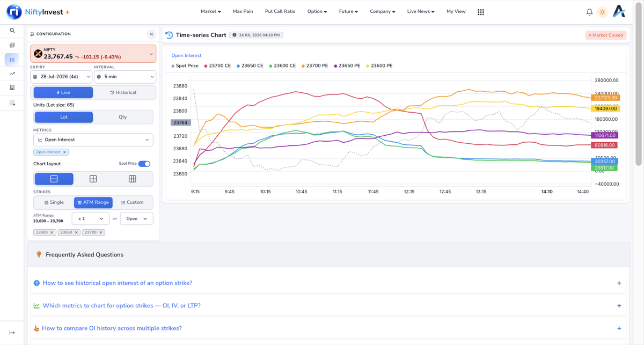Select the sliders chart sidebar icon
644x345 pixels.
click(x=12, y=60)
